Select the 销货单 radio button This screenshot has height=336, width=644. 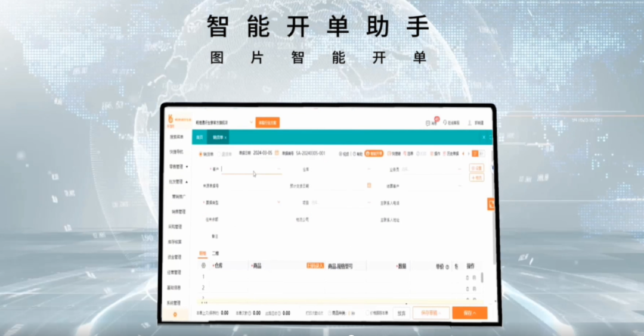click(201, 154)
